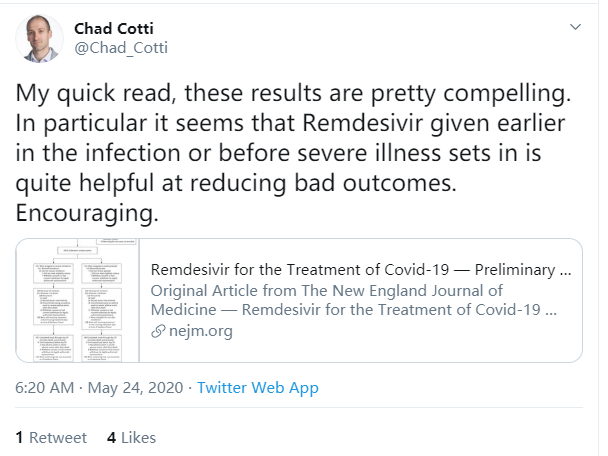The height and width of the screenshot is (456, 608).
Task: Open the NEJM article preview thumbnail
Action: coord(80,300)
